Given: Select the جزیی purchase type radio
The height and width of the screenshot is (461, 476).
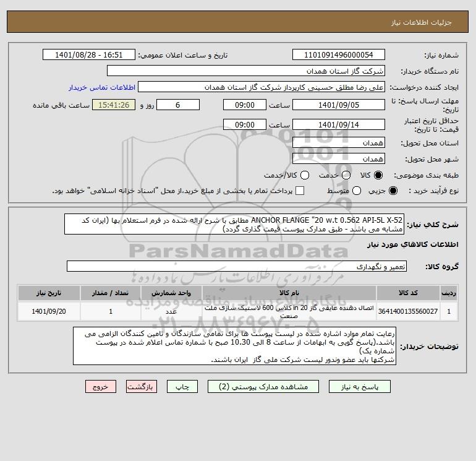Looking at the screenshot, I should coord(393,191).
